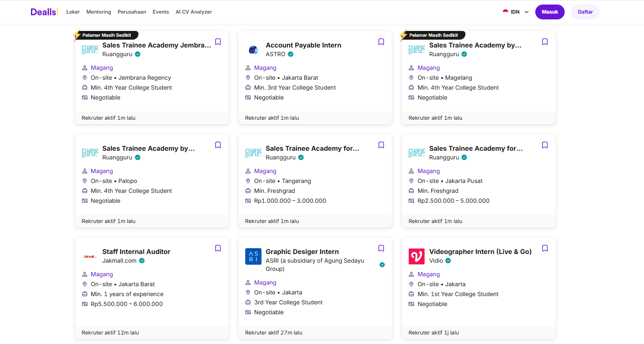Click 'Min. 3rd Year College Student' text
The image size is (644, 344).
(x=295, y=88)
